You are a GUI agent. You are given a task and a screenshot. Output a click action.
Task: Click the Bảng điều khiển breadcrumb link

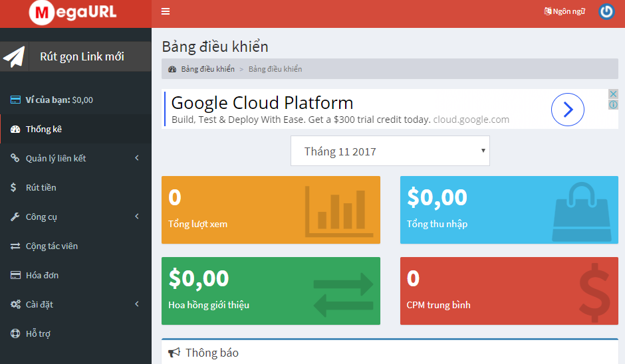tap(207, 69)
